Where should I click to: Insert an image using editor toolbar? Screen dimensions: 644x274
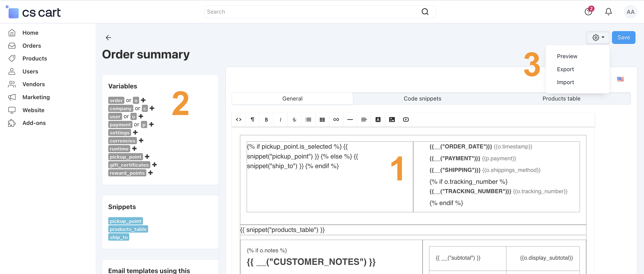tap(392, 119)
